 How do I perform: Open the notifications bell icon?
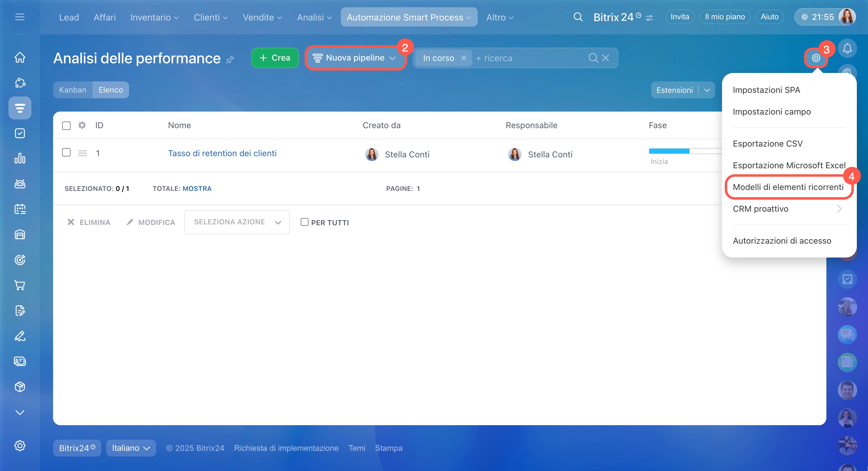(x=847, y=49)
